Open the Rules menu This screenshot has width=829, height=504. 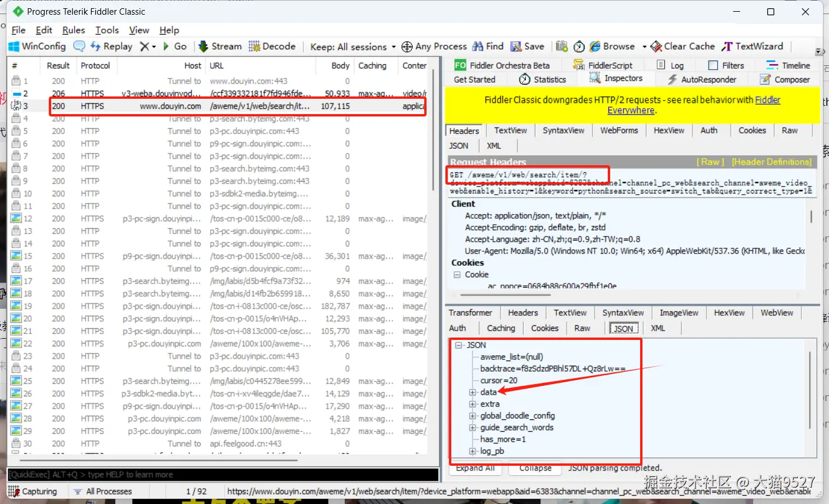74,30
